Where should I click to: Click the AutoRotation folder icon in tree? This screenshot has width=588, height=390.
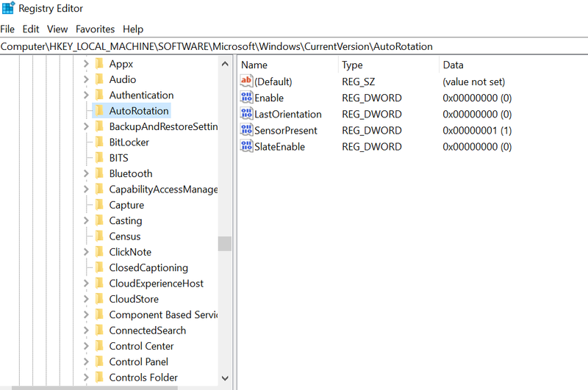coord(99,111)
